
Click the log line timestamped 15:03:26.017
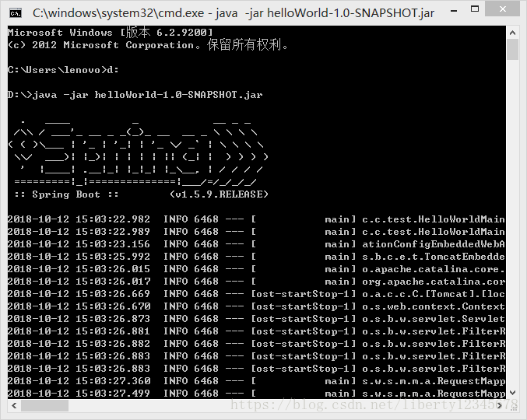point(256,282)
